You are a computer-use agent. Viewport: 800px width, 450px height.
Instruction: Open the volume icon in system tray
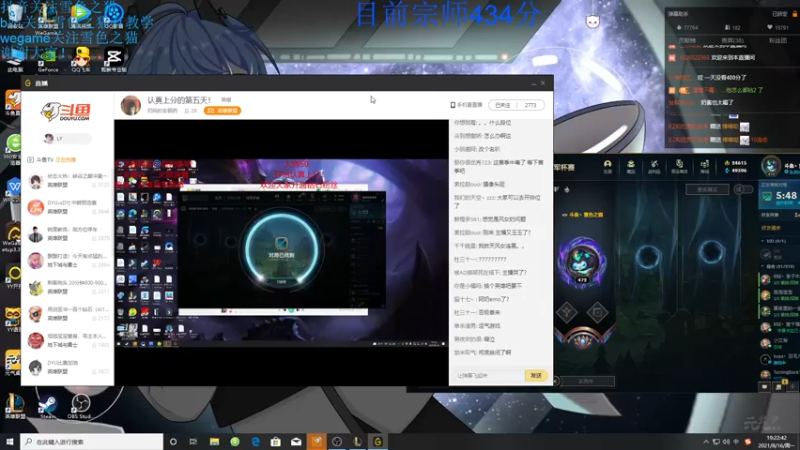click(x=726, y=441)
